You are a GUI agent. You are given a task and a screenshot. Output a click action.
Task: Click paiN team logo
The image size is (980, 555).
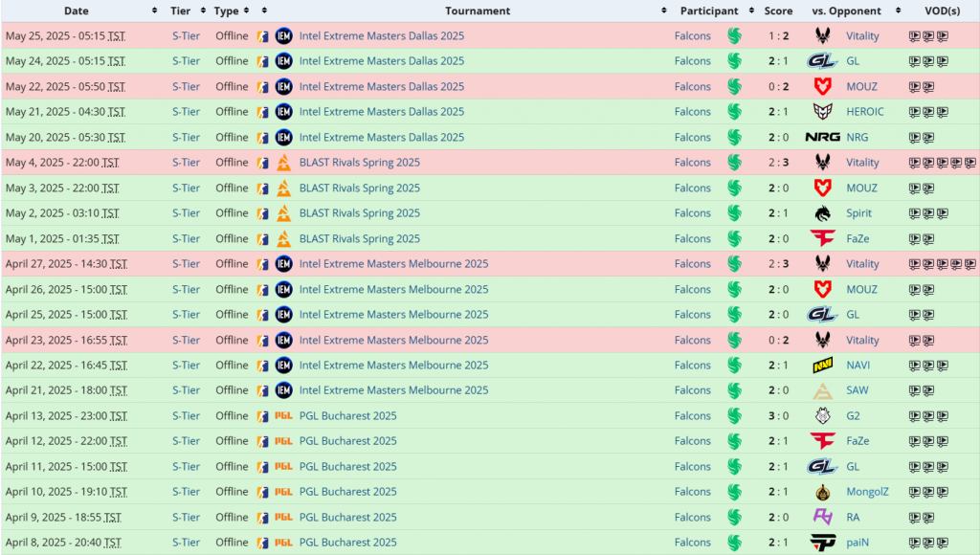point(822,543)
